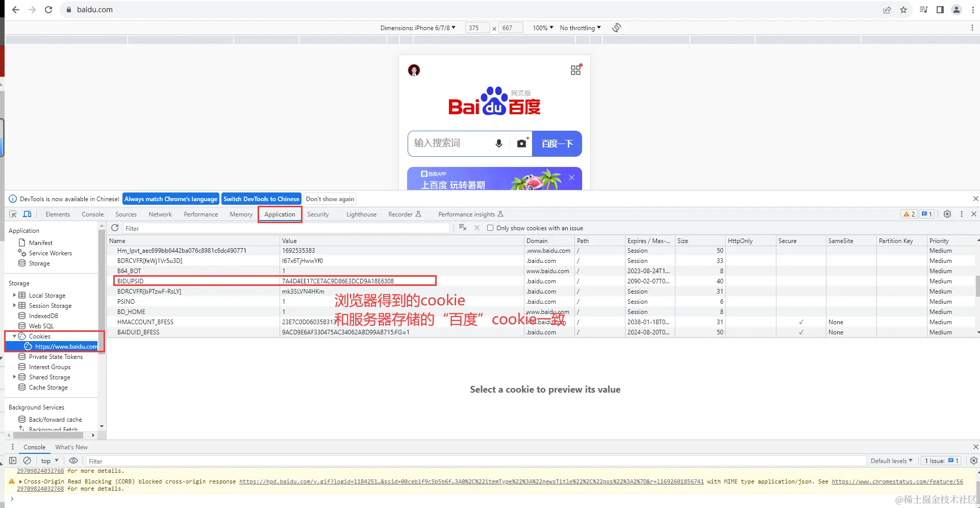Show console sidebar icon

[x=13, y=461]
